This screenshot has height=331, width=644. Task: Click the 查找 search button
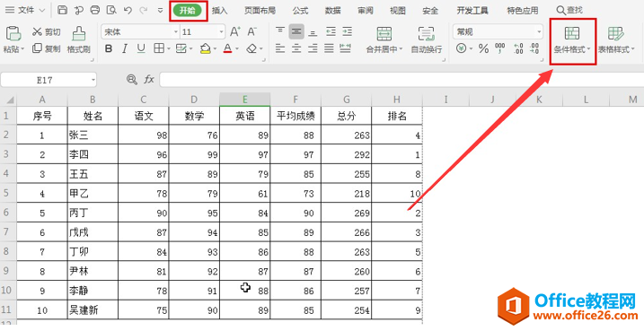point(569,10)
